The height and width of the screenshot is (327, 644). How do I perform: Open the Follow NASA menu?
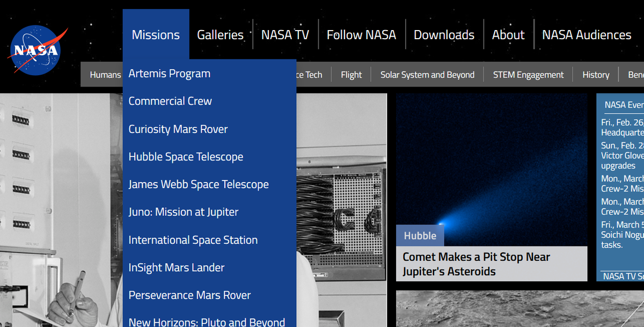pos(361,35)
